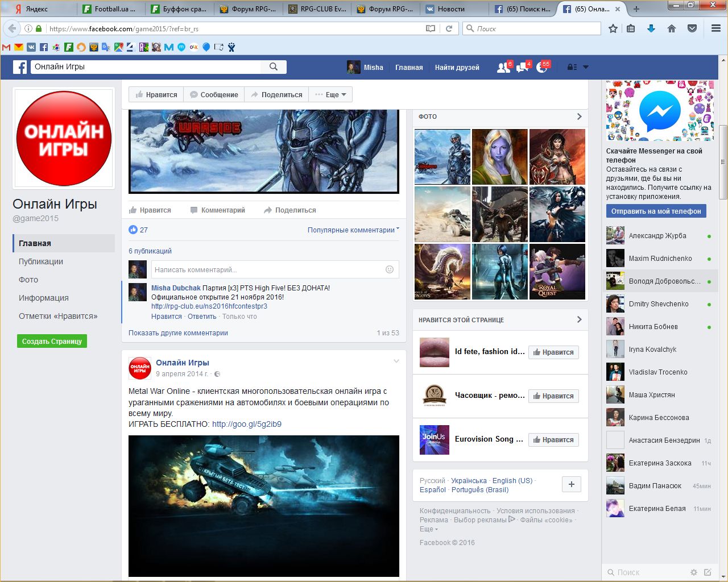
Task: Expand options chevron on Metal War post
Action: click(x=396, y=361)
